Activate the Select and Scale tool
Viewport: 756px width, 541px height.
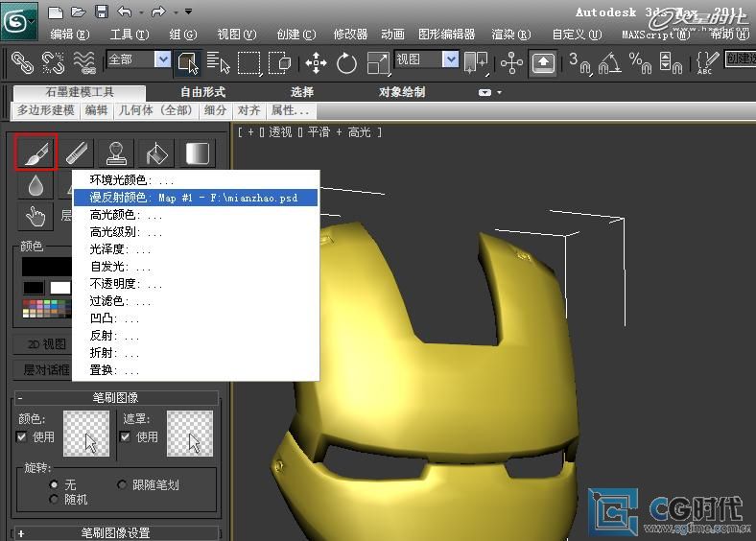377,63
